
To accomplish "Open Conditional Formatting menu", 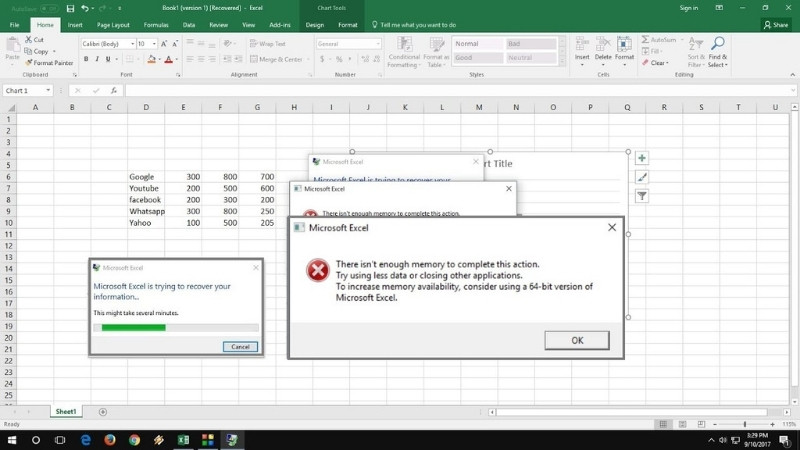I will (404, 52).
